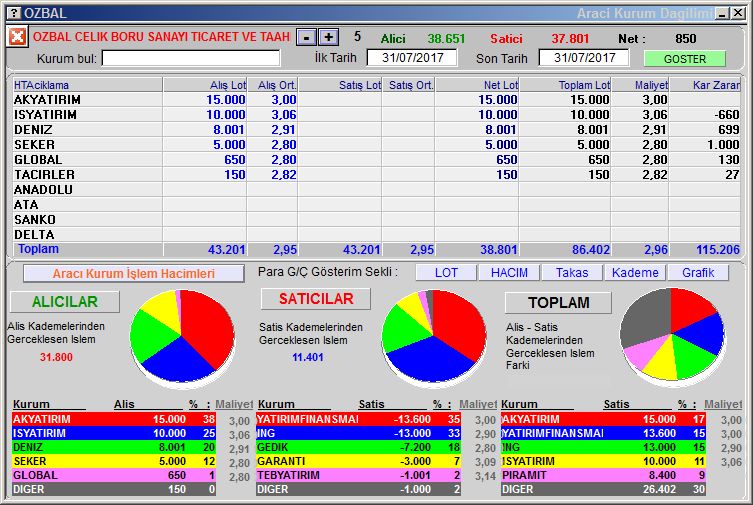The height and width of the screenshot is (505, 753).
Task: Switch display to HACIM
Action: point(509,273)
